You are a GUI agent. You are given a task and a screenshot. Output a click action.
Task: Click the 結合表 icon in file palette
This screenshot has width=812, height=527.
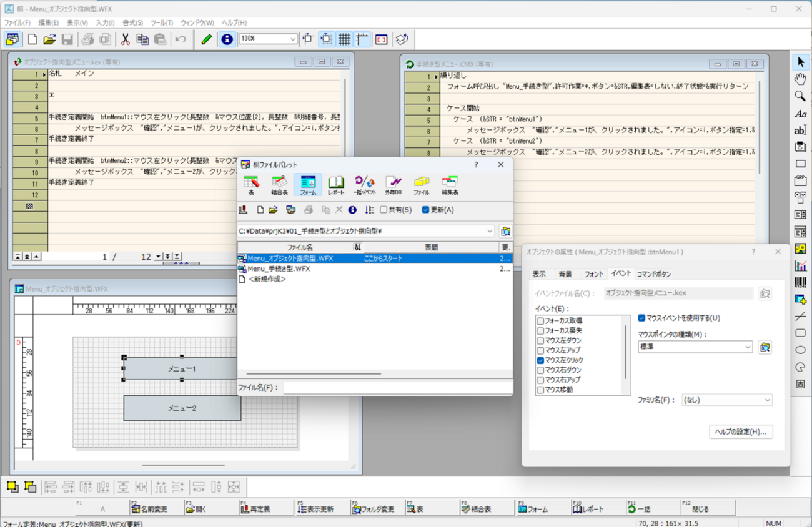pyautogui.click(x=279, y=185)
